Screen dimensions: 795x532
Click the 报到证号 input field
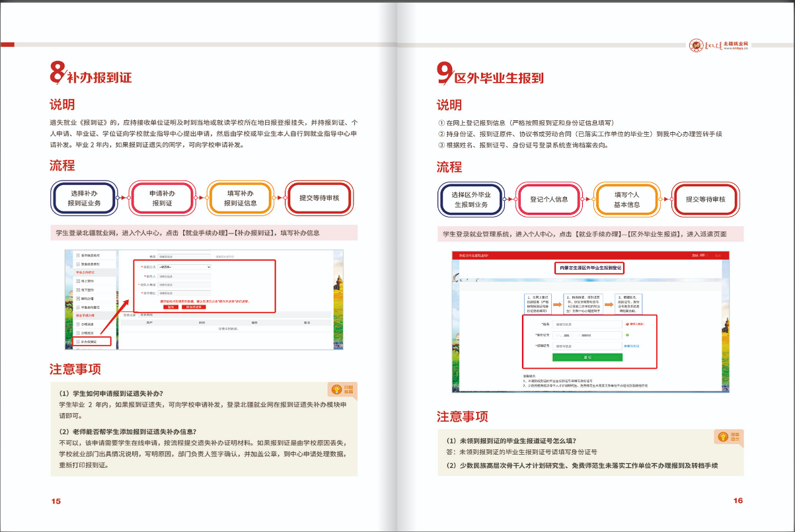coord(587,346)
